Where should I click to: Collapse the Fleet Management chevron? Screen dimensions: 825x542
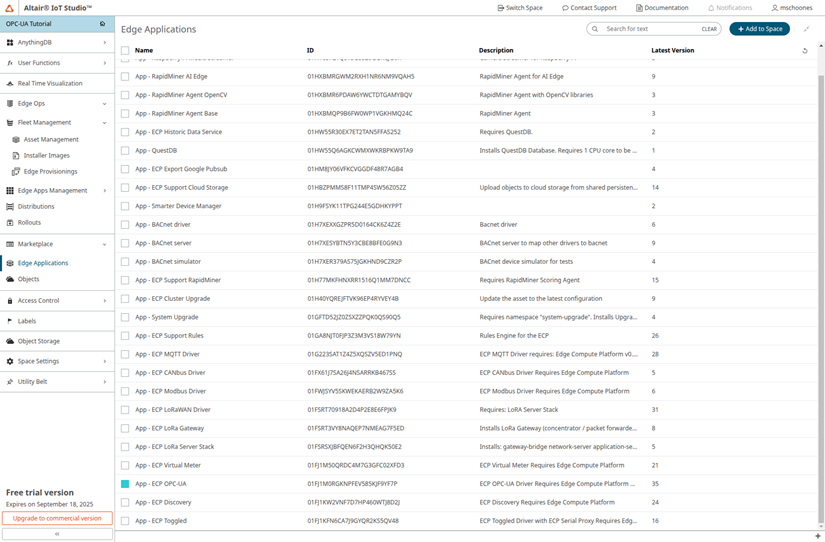[x=105, y=123]
